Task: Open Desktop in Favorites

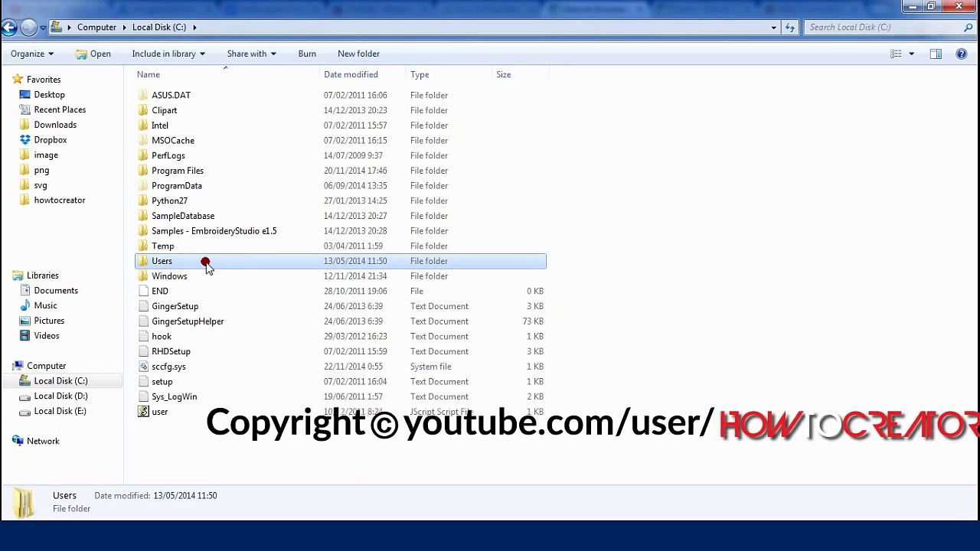Action: 49,95
